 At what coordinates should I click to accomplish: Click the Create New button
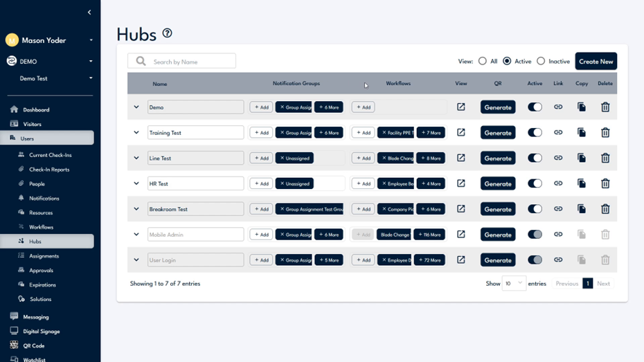pyautogui.click(x=596, y=62)
